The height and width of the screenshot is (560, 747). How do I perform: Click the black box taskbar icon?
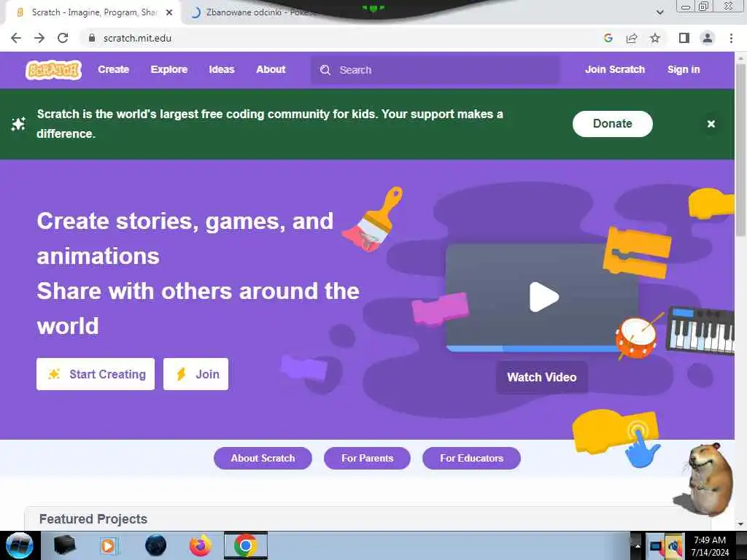(64, 545)
